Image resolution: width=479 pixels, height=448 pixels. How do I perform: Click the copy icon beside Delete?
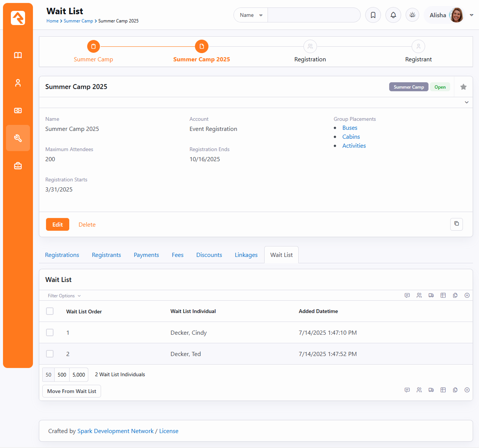coord(456,224)
